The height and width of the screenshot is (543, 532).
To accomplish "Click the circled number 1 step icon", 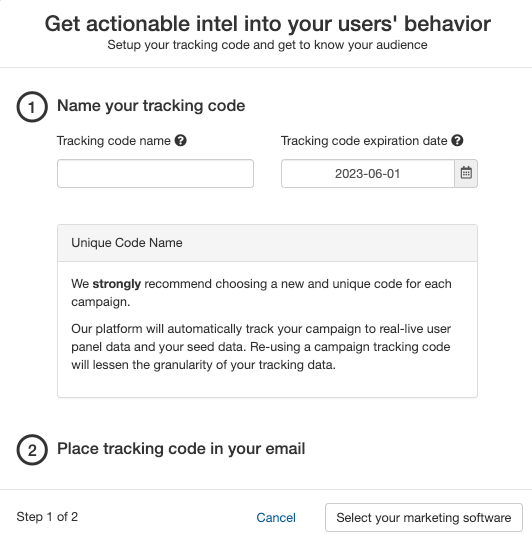I will click(x=32, y=107).
